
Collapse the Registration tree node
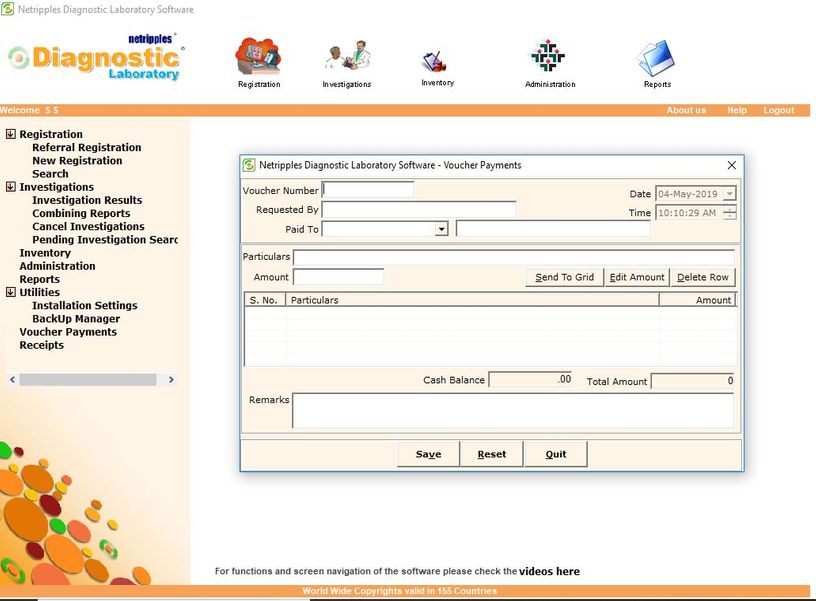coord(10,134)
